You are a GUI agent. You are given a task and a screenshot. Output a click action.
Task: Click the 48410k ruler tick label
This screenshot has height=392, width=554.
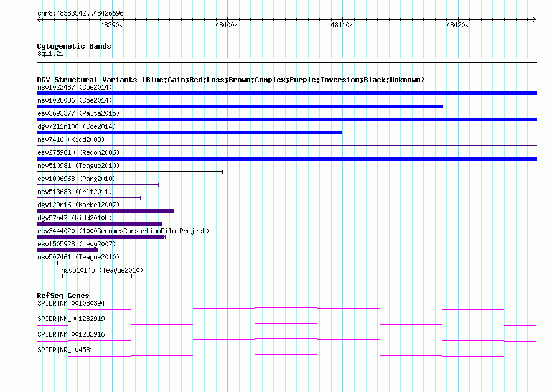click(x=342, y=25)
